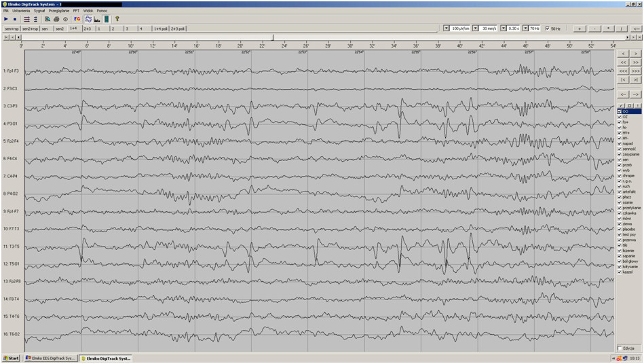
Task: Stop playback with the square stop icon
Action: click(15, 19)
